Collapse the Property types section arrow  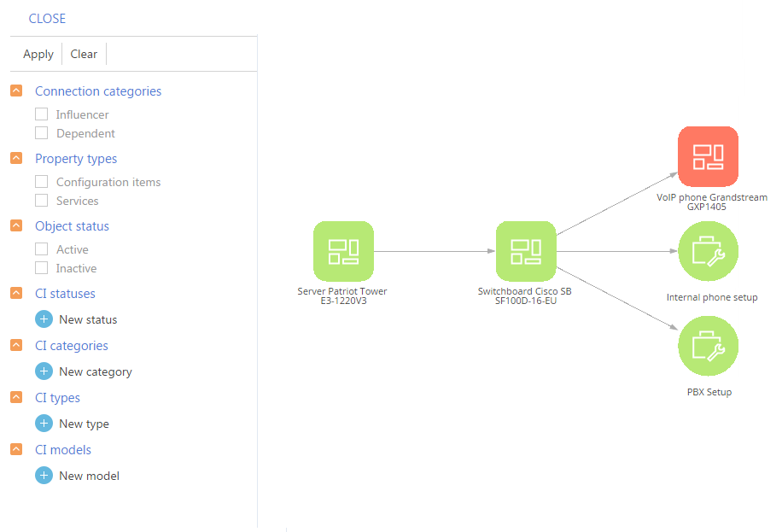16,158
